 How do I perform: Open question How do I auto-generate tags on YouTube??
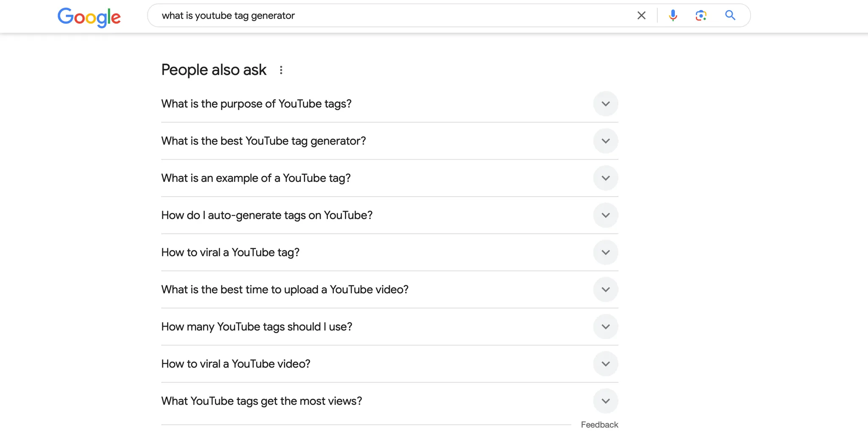coord(267,215)
